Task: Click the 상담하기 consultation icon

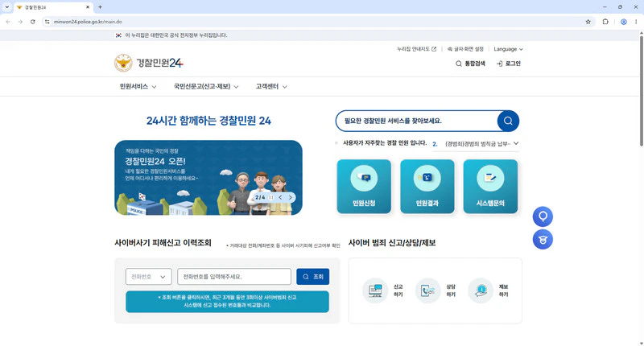Action: [427, 290]
